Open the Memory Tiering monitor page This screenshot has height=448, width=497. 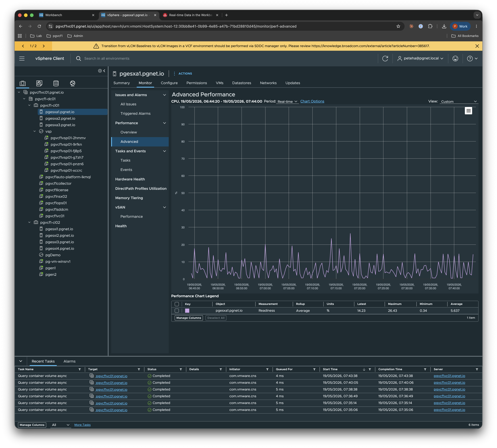click(x=129, y=198)
